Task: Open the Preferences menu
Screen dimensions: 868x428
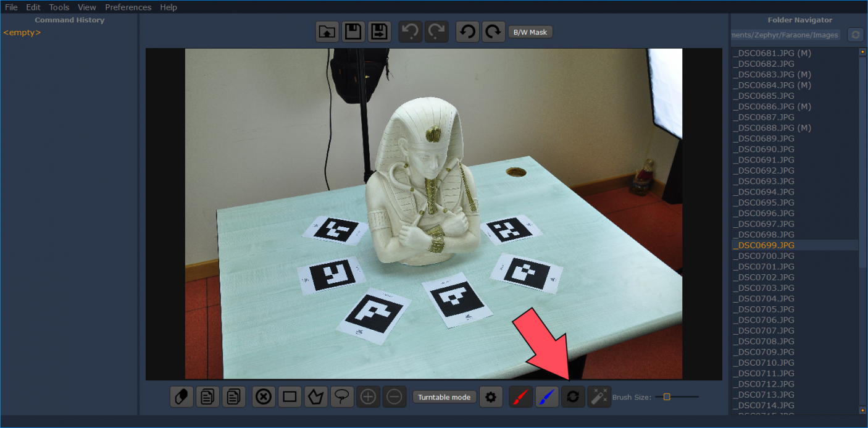Action: click(128, 7)
